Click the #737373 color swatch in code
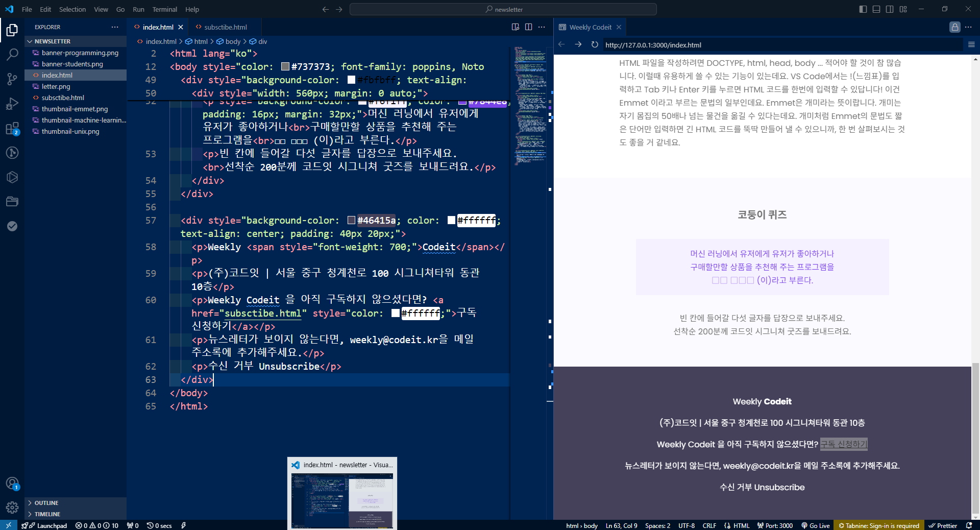The width and height of the screenshot is (980, 530). tap(285, 66)
